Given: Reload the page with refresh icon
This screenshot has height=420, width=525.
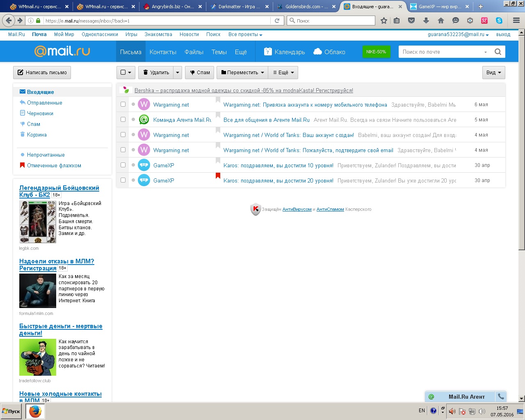Looking at the screenshot, I should (x=277, y=21).
